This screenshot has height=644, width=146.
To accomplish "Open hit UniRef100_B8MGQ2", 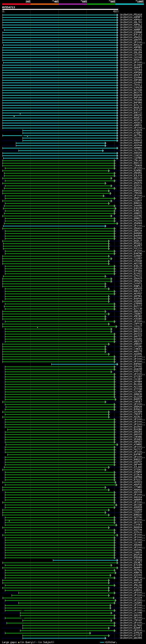I will [131, 191].
